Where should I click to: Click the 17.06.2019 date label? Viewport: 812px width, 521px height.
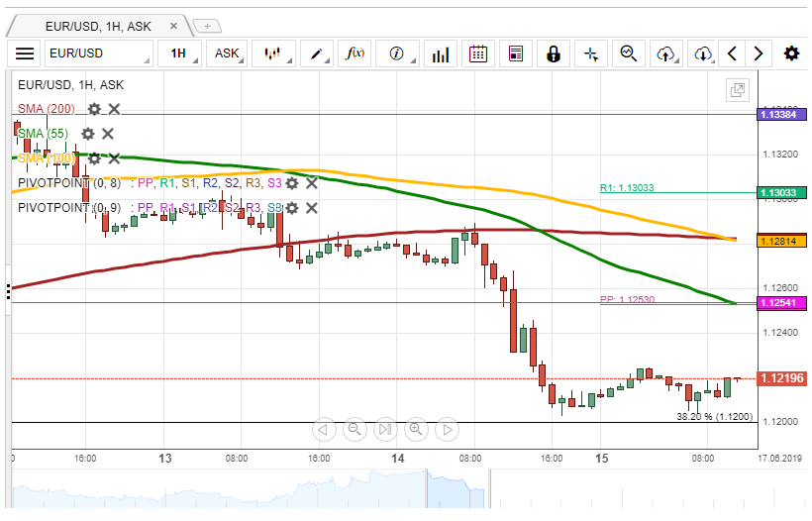tap(780, 459)
